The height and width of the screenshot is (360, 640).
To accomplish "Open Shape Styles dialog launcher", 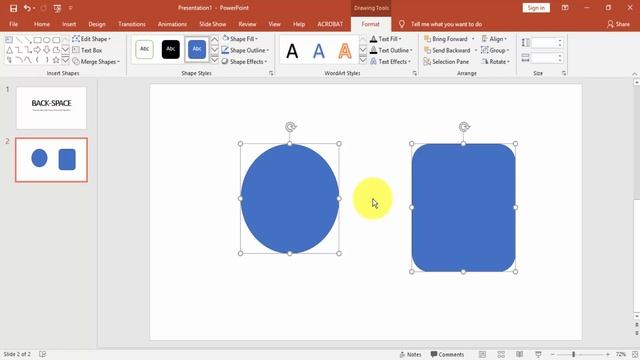I will coord(271,73).
